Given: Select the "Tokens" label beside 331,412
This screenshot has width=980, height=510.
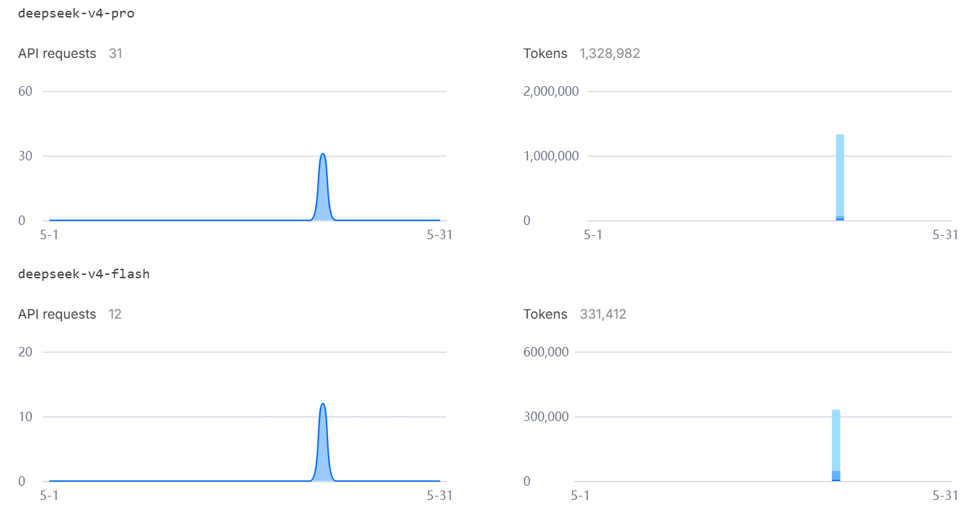Looking at the screenshot, I should (546, 314).
